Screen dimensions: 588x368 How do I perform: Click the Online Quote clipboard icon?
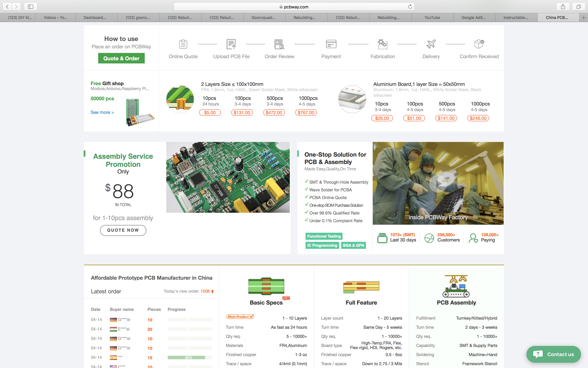tap(183, 44)
